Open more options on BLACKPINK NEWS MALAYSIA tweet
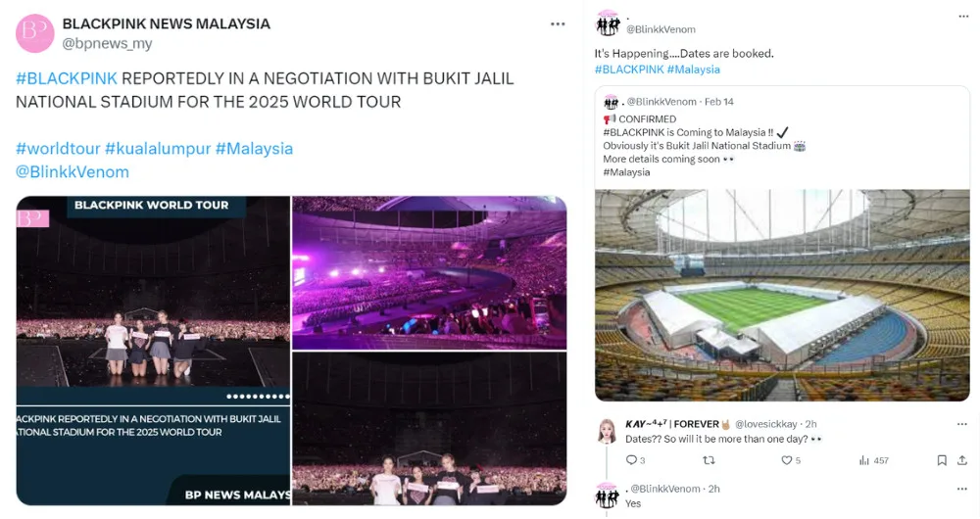Image resolution: width=980 pixels, height=519 pixels. pos(558,24)
